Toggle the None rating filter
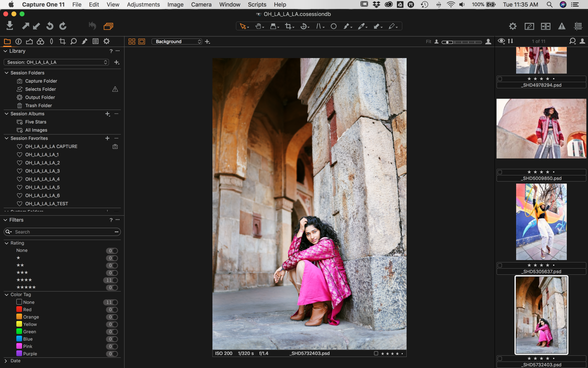This screenshot has width=588, height=368. point(112,251)
